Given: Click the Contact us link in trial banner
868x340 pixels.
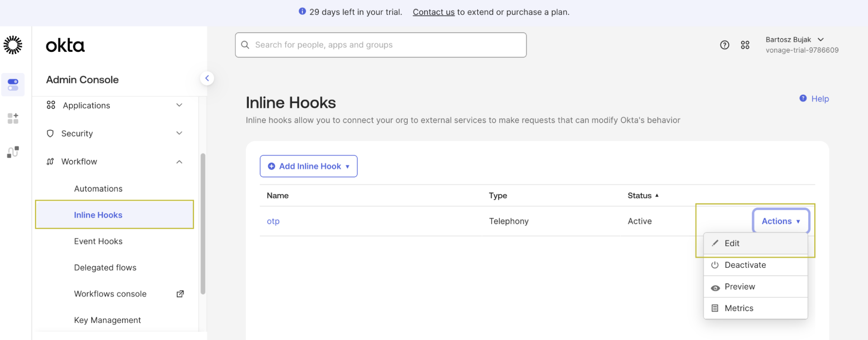Looking at the screenshot, I should [433, 12].
